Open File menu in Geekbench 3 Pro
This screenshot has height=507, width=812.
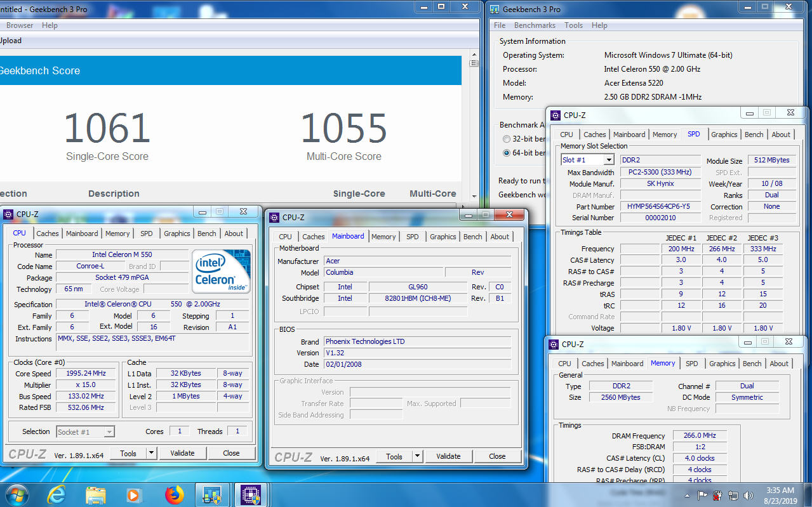pyautogui.click(x=500, y=25)
